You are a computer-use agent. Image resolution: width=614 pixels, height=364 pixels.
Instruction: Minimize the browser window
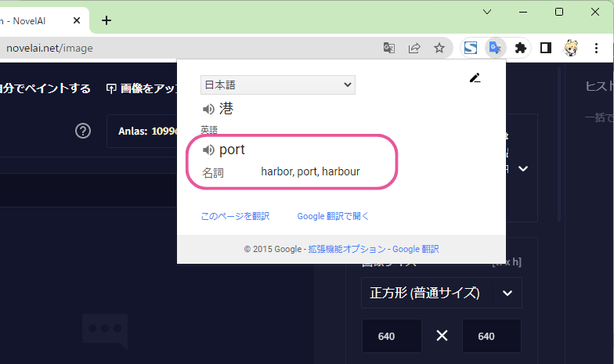point(523,12)
